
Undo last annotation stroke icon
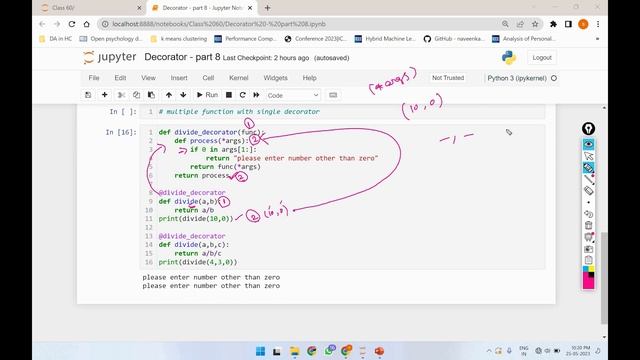click(x=588, y=214)
